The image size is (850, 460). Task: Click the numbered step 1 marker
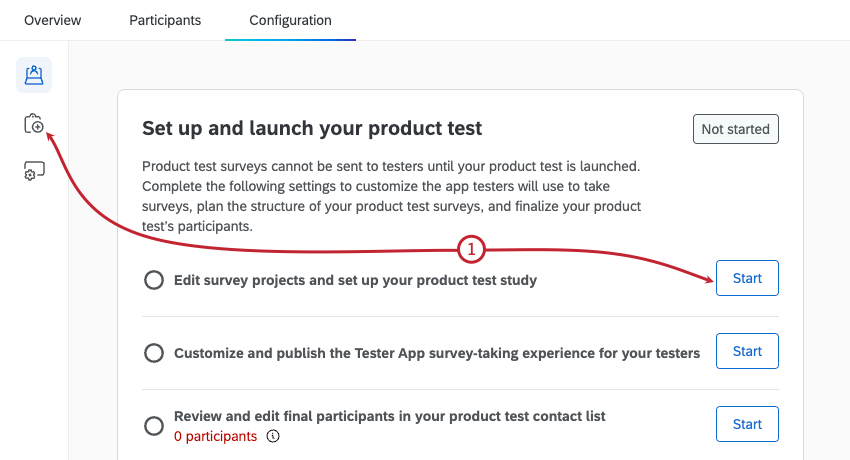tap(472, 249)
